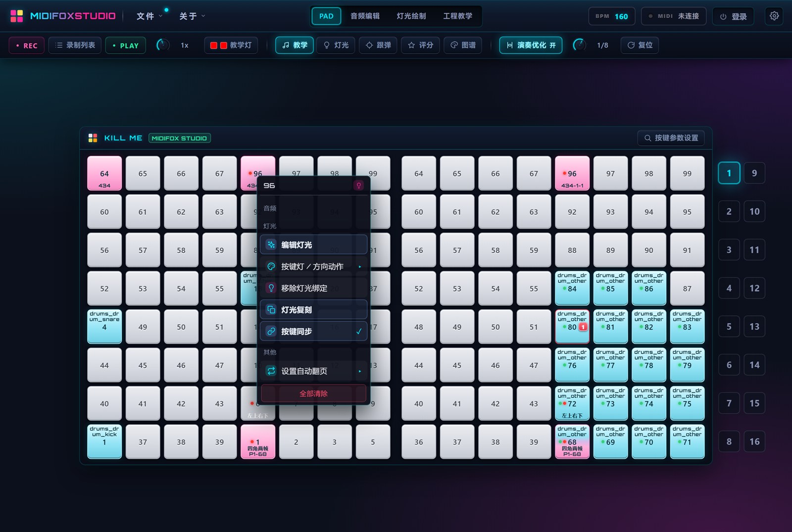792x532 pixels.
Task: Toggle the 按键同步 checked option
Action: click(x=314, y=332)
